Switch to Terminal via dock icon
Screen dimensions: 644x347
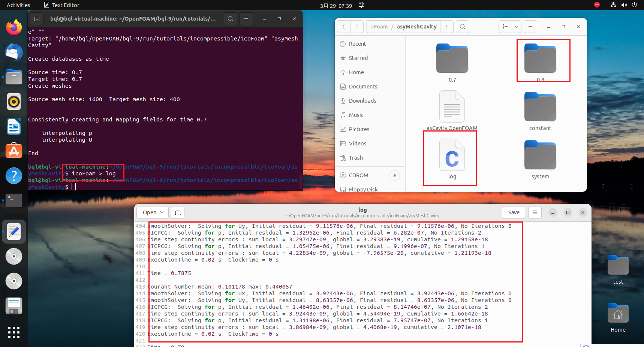[14, 200]
